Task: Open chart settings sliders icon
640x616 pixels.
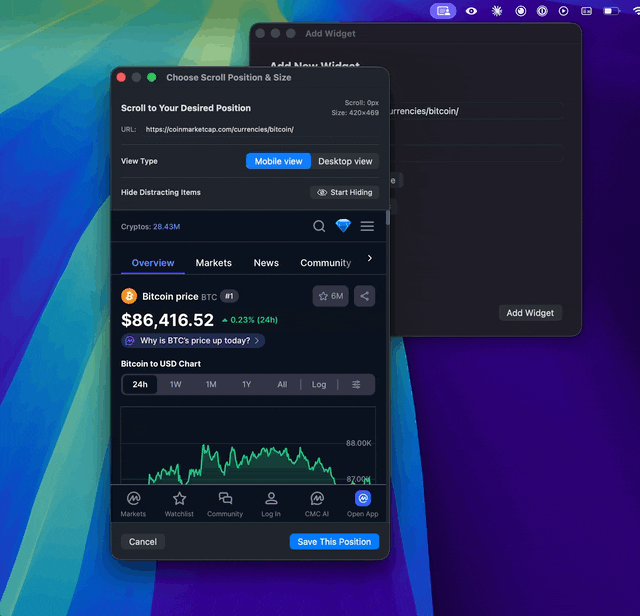Action: coord(356,385)
